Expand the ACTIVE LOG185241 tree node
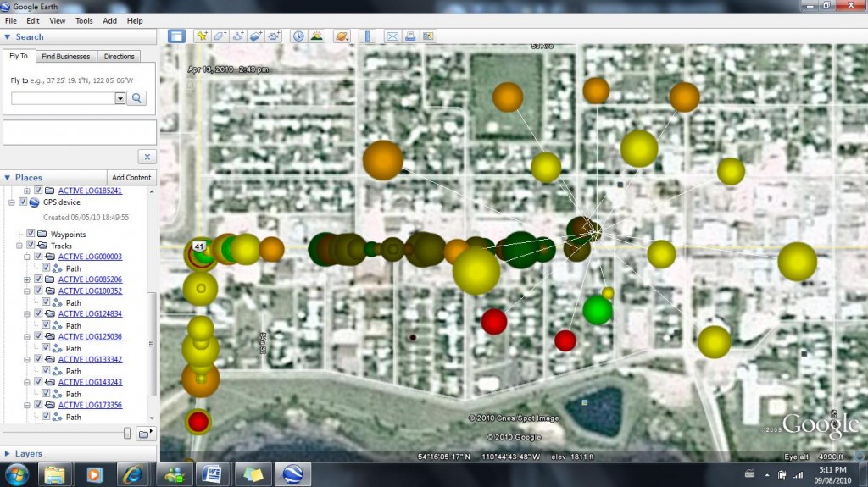Image resolution: width=868 pixels, height=487 pixels. pos(26,191)
